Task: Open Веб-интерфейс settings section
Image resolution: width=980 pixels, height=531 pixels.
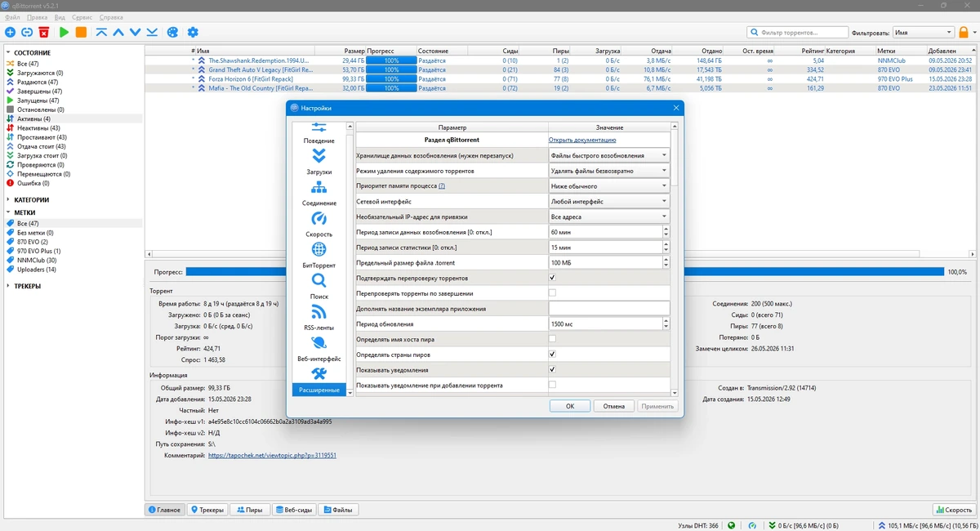Action: pos(319,349)
